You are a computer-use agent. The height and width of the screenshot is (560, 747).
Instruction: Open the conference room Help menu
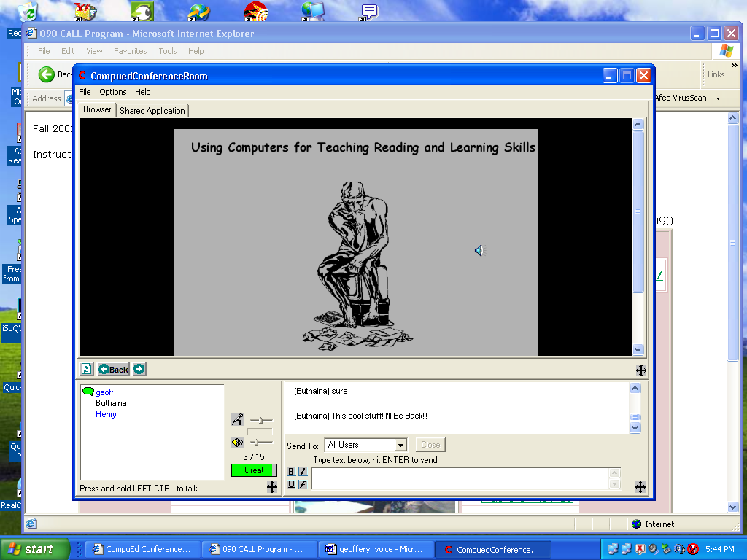[142, 92]
